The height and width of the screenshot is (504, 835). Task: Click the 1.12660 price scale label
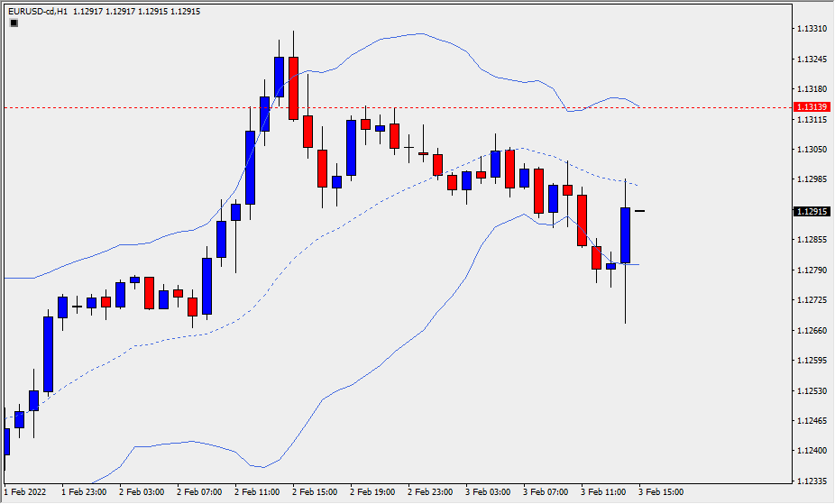813,331
